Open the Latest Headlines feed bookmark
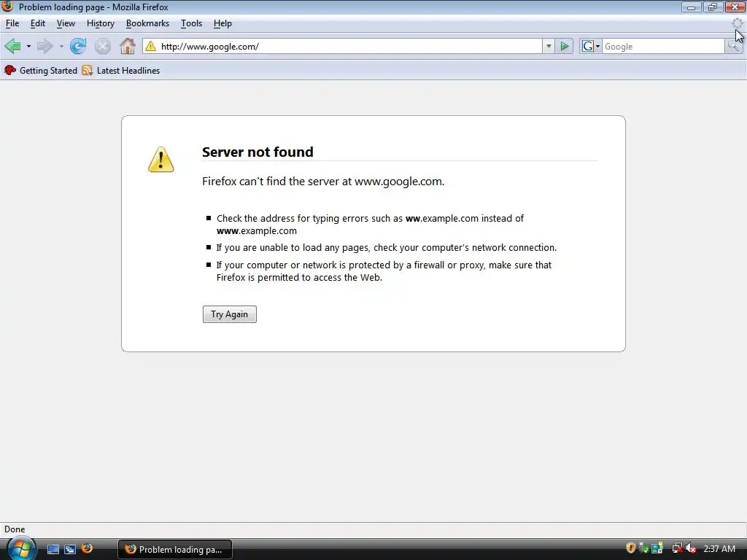Image resolution: width=747 pixels, height=560 pixels. click(121, 71)
